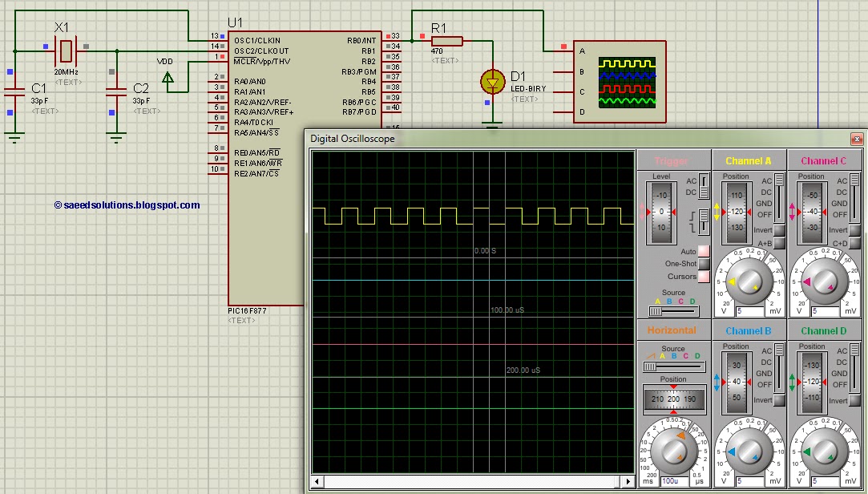Click the scope display right scroll arrow
The width and height of the screenshot is (868, 494).
point(628,481)
